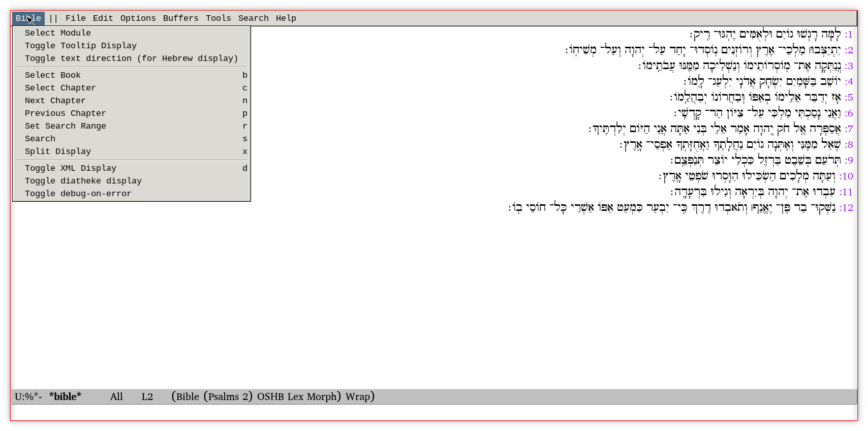Toggle Tooltip Display option
Screen dimensions: 868x431
tap(81, 46)
